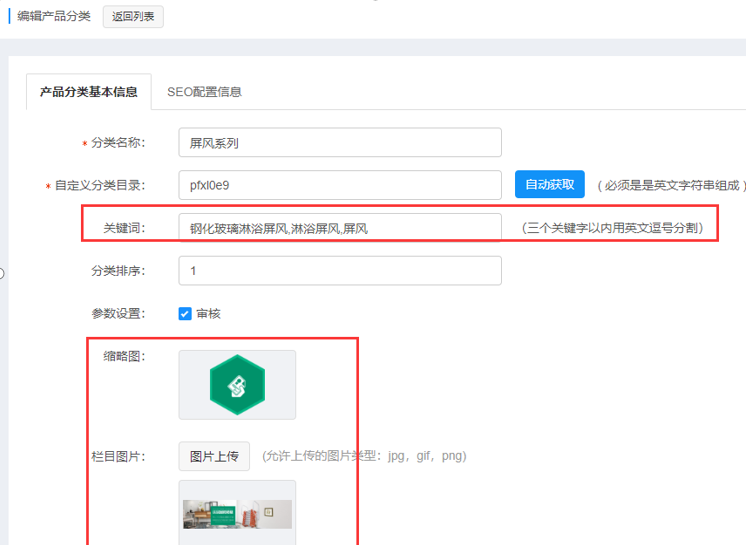Click the 栏目图片 label
This screenshot has width=746, height=545.
[x=118, y=457]
